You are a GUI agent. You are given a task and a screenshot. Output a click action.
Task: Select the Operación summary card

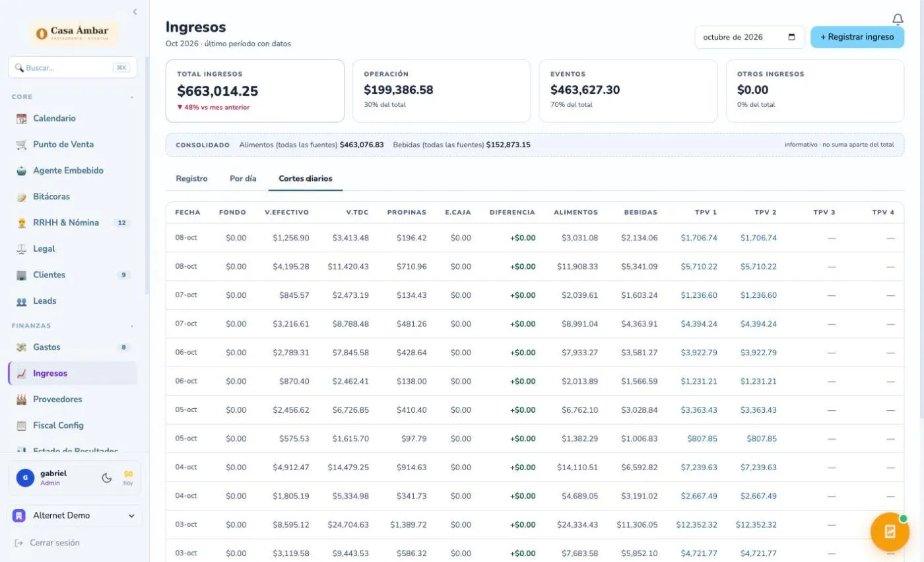442,91
